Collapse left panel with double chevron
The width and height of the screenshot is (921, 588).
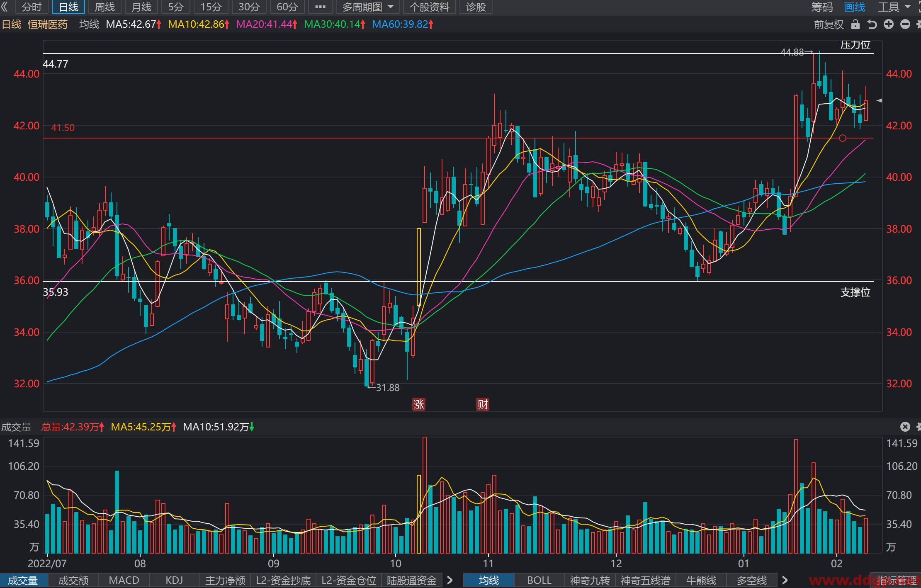click(5, 7)
